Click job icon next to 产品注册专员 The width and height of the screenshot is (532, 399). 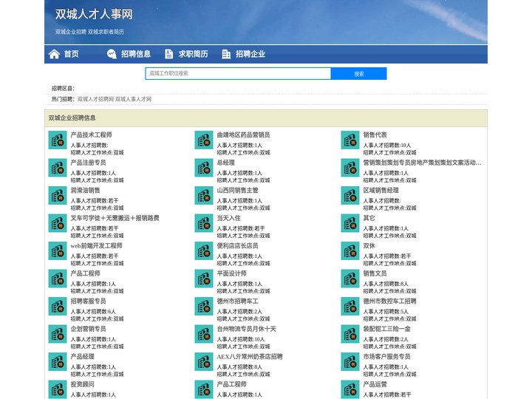pyautogui.click(x=58, y=168)
